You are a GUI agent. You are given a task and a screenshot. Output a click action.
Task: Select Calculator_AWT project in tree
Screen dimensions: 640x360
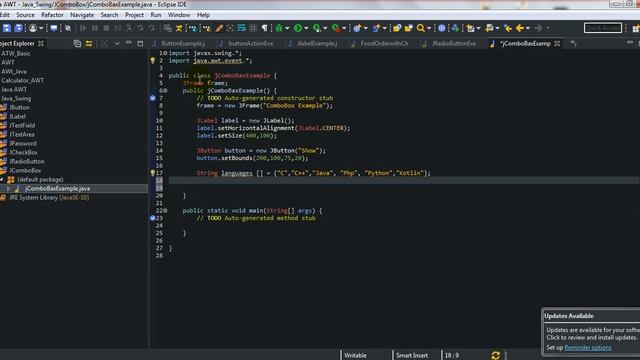pos(22,80)
